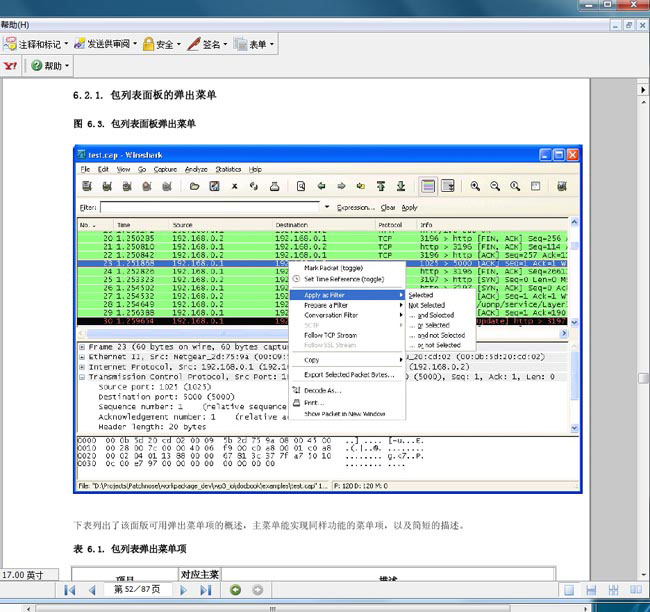Select packet row 23 in packet list
The height and width of the screenshot is (612, 650).
(x=183, y=263)
